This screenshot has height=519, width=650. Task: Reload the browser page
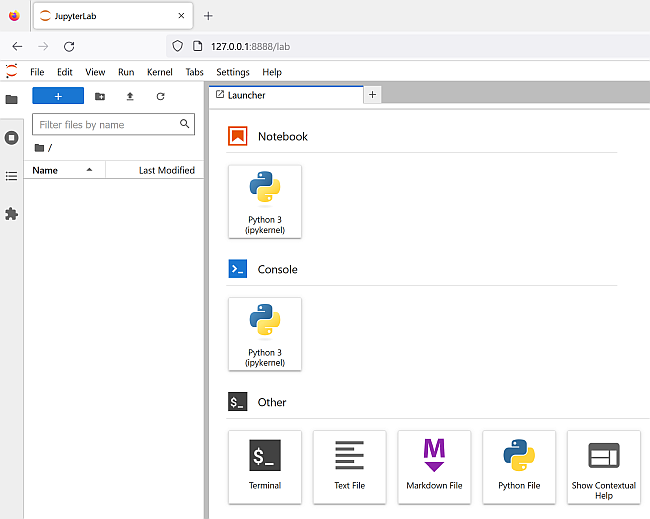[69, 46]
